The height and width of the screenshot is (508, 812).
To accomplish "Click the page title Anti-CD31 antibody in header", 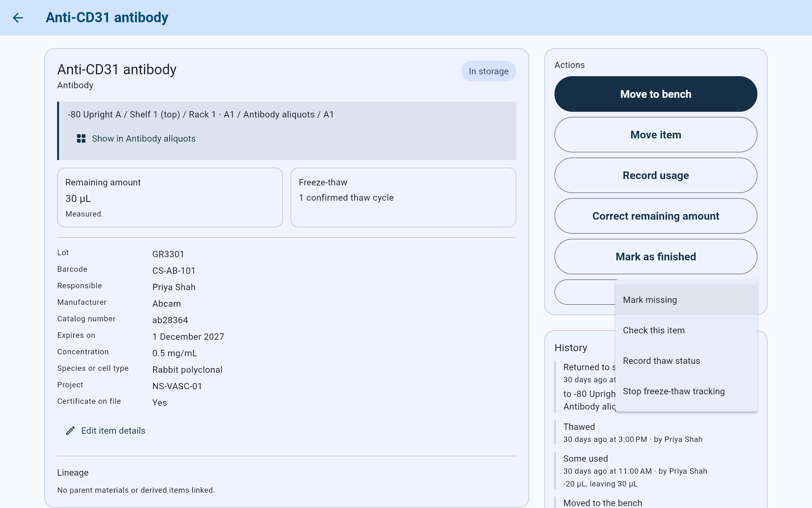I will (x=107, y=17).
